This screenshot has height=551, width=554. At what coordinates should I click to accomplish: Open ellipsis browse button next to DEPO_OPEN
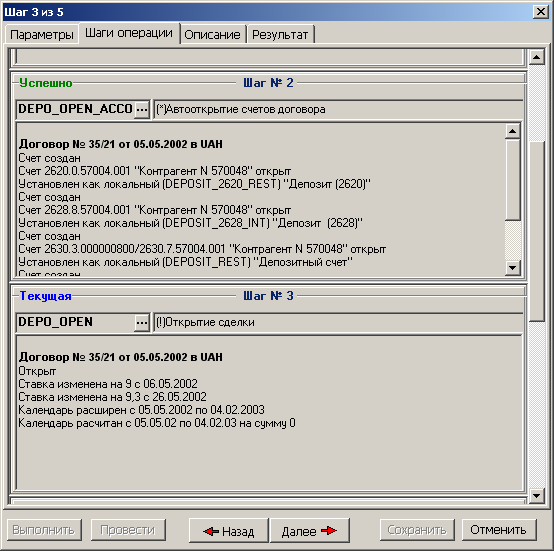[142, 322]
